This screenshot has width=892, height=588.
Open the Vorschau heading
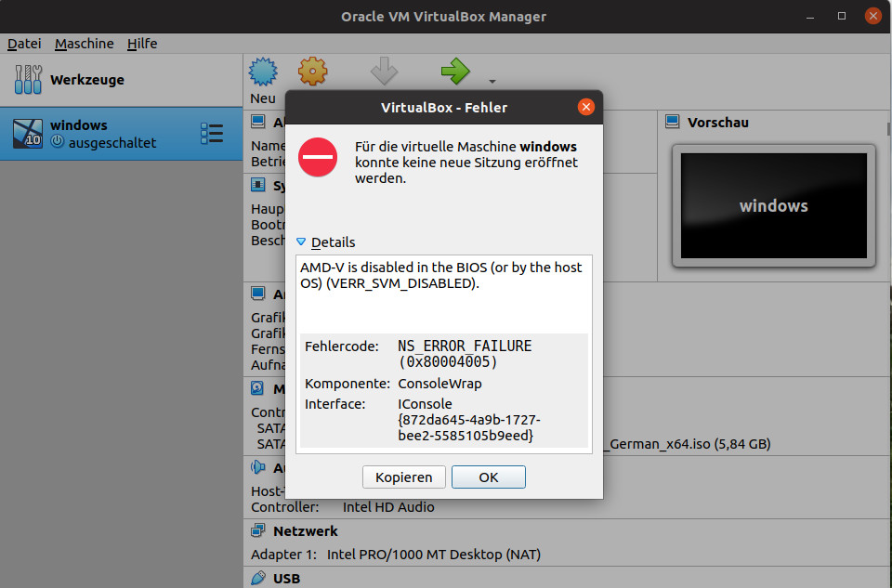(x=718, y=123)
